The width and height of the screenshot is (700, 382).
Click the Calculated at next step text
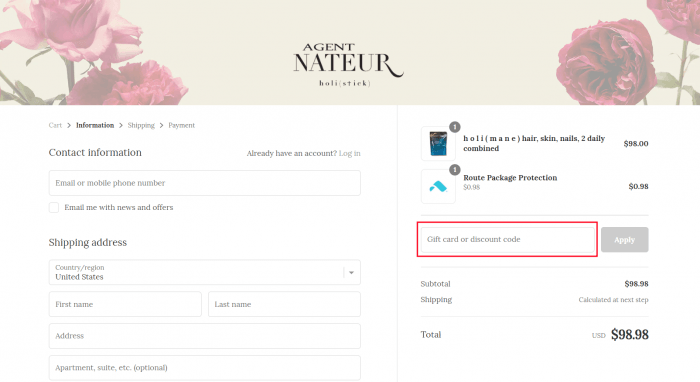(x=613, y=299)
